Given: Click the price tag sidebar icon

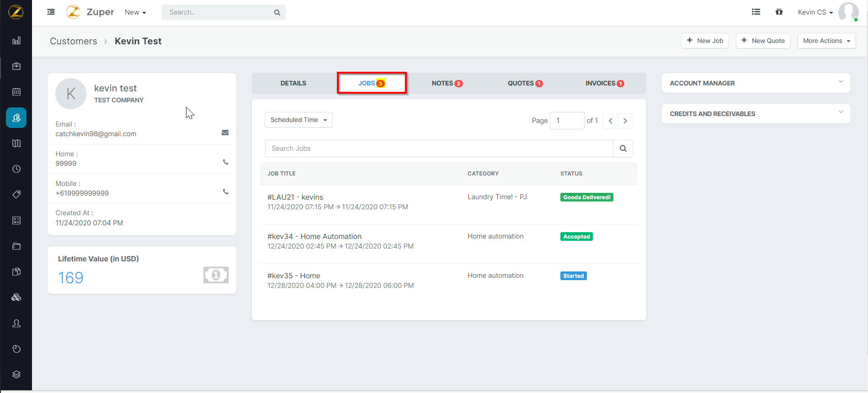Looking at the screenshot, I should 16,195.
